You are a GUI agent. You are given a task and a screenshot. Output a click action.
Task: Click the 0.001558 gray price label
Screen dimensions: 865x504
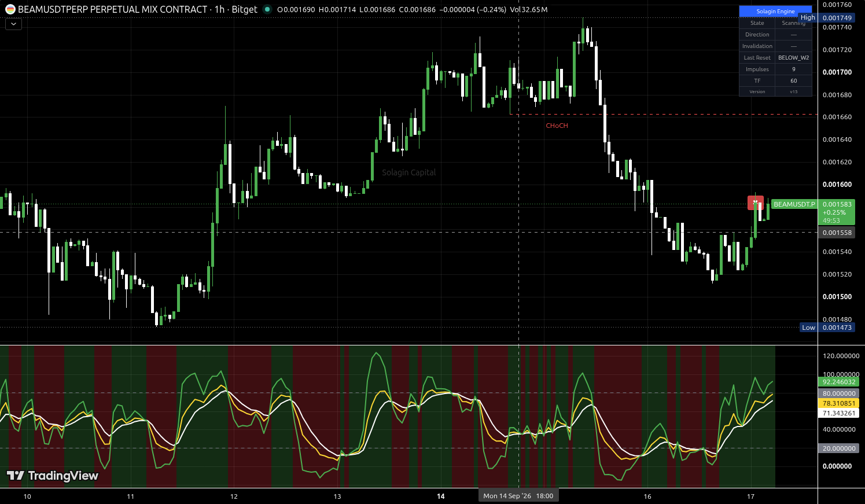click(x=837, y=233)
